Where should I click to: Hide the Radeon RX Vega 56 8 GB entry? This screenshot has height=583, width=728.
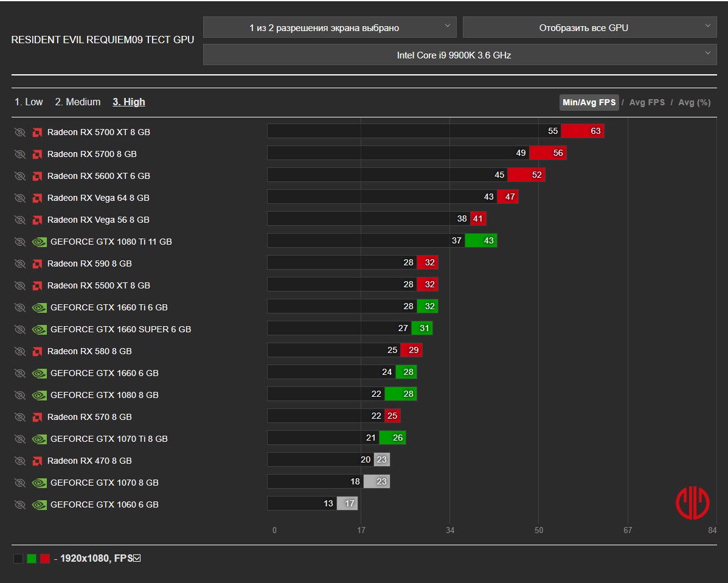[20, 220]
